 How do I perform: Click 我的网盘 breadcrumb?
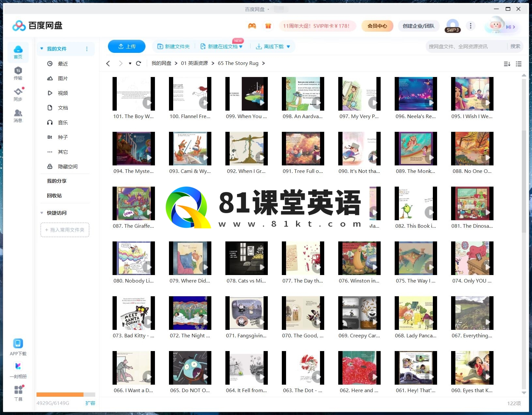[x=161, y=63]
